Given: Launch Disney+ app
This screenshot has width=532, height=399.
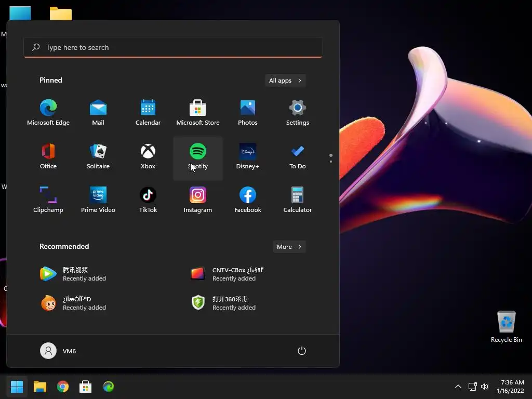Looking at the screenshot, I should 248,157.
